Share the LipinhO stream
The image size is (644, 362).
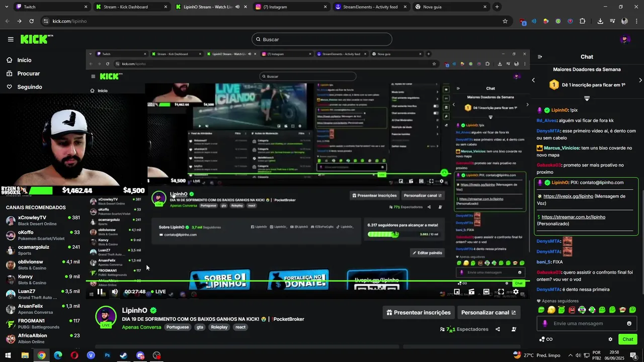pos(498,329)
